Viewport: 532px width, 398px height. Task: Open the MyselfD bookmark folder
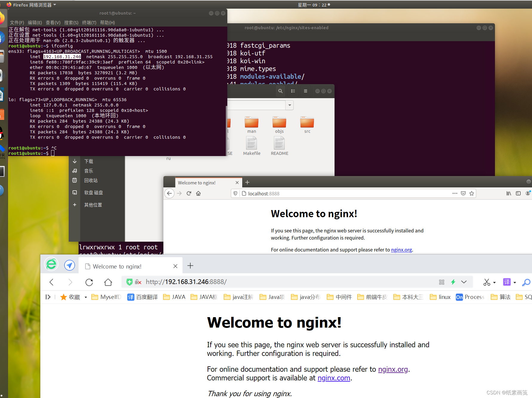click(106, 297)
